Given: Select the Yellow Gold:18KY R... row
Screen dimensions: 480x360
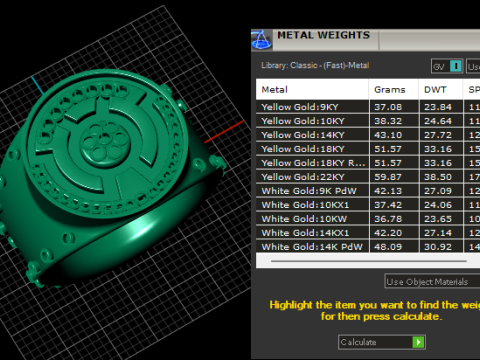Looking at the screenshot, I should tap(368, 163).
